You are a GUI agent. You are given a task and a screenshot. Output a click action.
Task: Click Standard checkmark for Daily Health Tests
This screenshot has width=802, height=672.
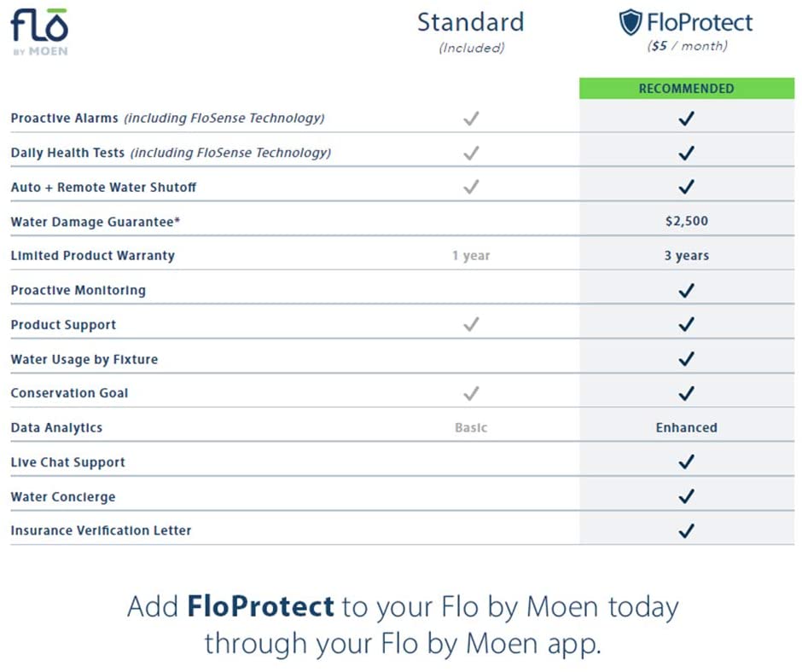471,153
